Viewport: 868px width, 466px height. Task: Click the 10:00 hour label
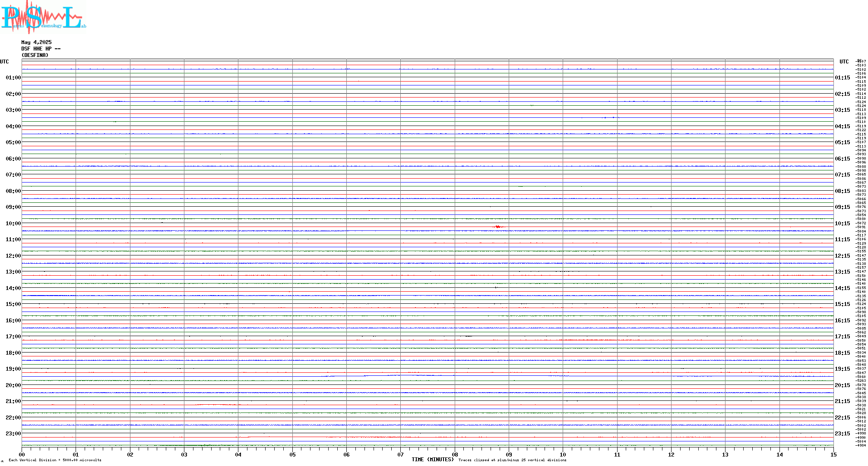click(x=13, y=224)
